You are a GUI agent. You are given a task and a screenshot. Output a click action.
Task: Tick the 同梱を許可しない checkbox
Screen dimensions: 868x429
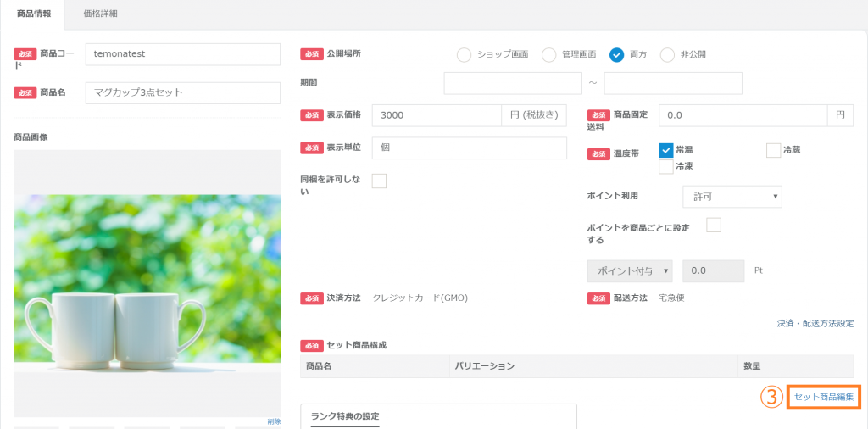[379, 181]
